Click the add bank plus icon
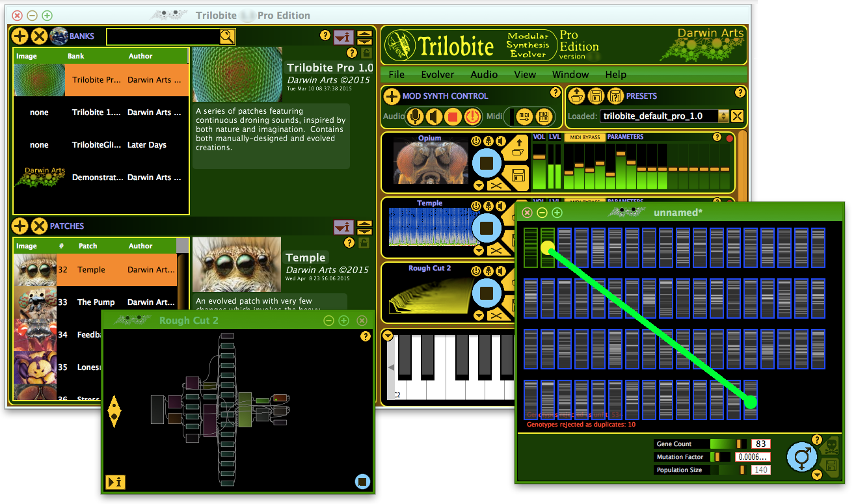Viewport: 856px width, 504px height. click(x=20, y=36)
